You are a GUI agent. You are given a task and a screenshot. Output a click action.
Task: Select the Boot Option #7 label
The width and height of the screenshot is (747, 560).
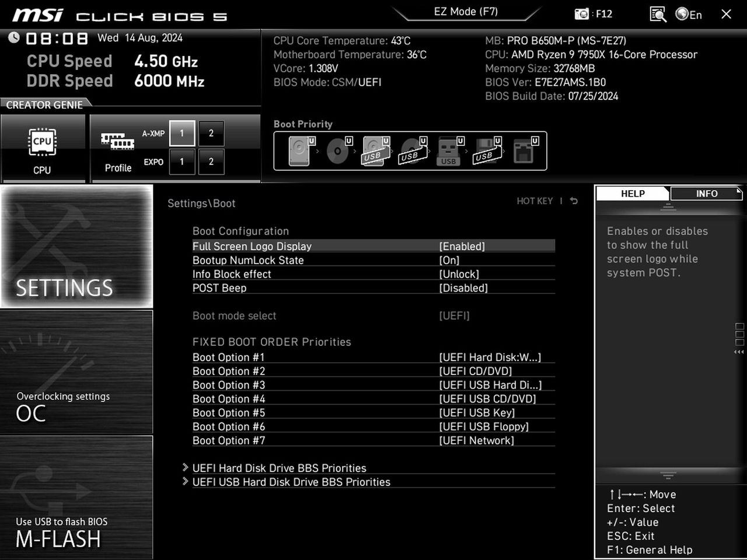[229, 441]
